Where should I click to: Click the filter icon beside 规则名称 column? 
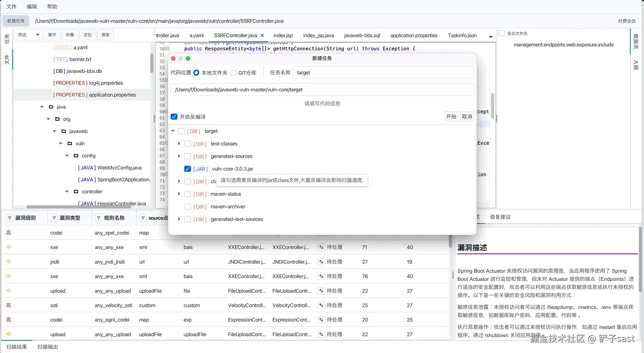[98, 218]
